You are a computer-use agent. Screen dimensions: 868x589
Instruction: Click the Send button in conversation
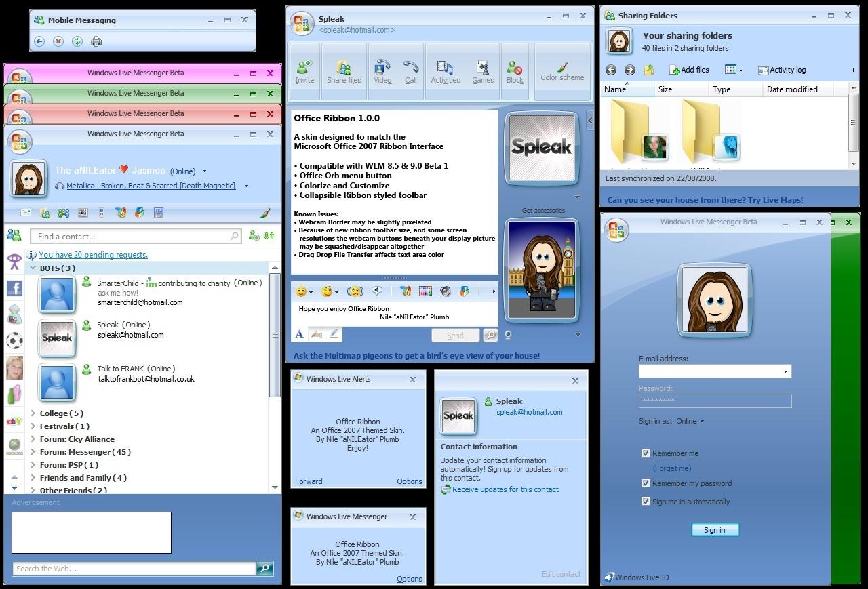coord(455,335)
